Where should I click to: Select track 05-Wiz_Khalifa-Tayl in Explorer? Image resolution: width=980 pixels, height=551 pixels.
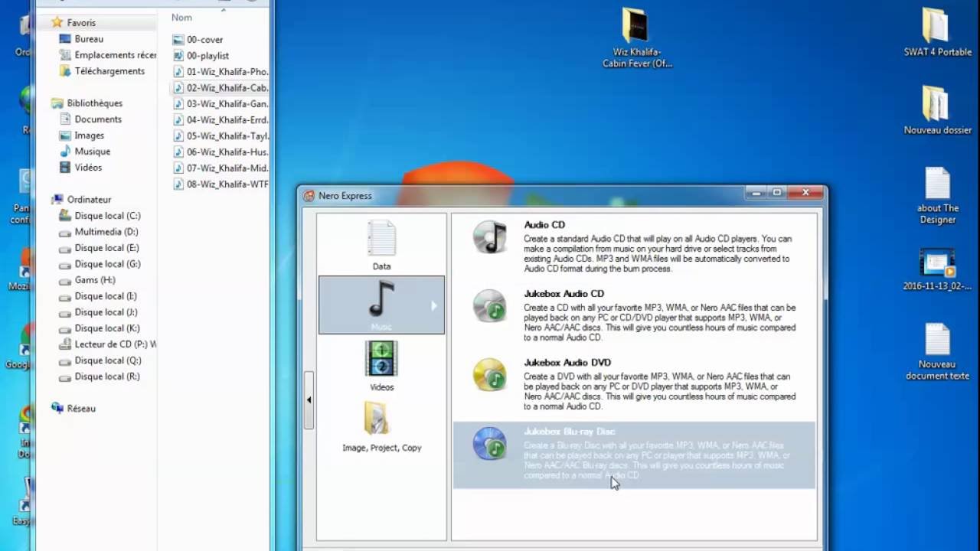coord(220,136)
